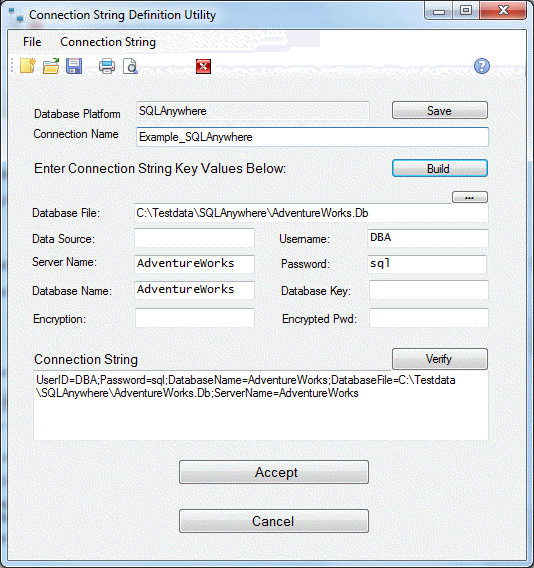Click the Encryption text field
The image size is (534, 568).
[195, 318]
